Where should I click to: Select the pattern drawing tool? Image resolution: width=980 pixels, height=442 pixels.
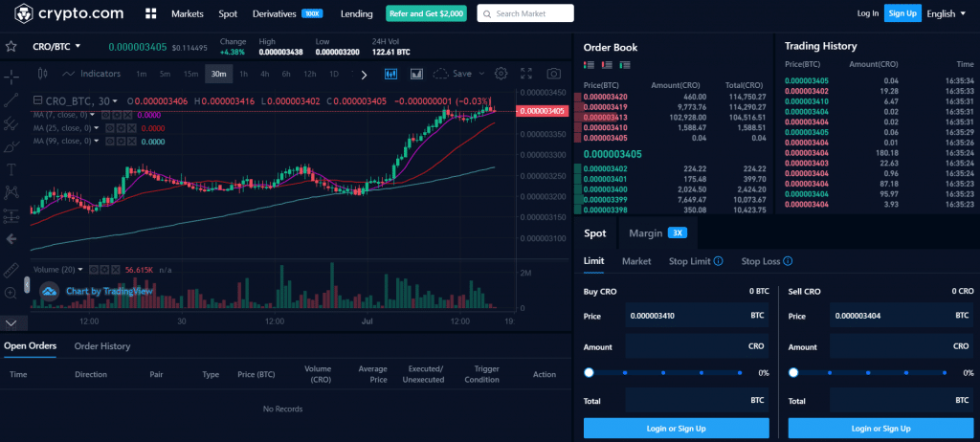(11, 192)
